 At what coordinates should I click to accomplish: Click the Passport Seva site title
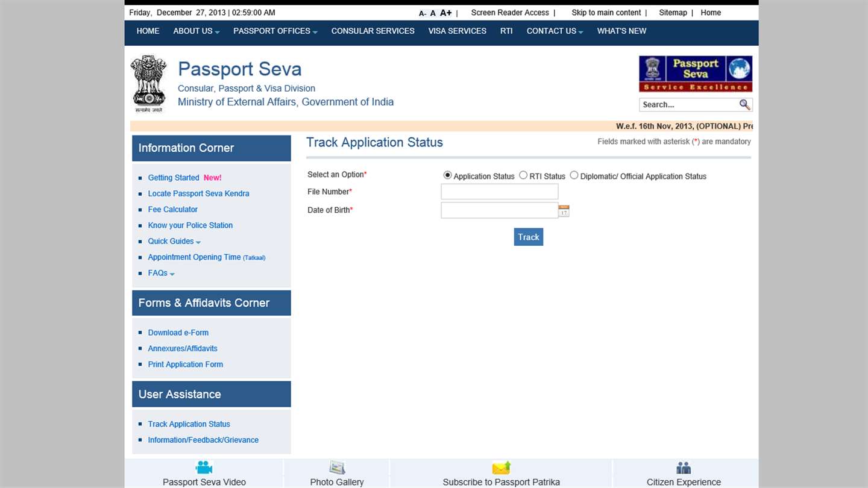pyautogui.click(x=239, y=69)
